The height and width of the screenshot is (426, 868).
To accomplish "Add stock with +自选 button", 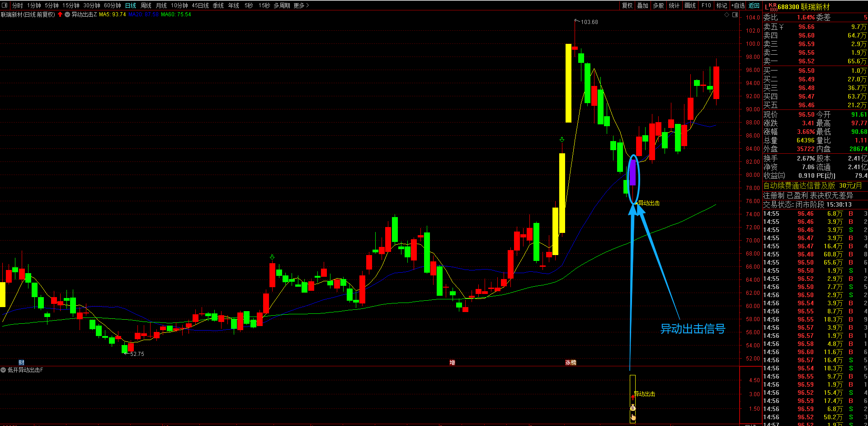I will (x=738, y=5).
